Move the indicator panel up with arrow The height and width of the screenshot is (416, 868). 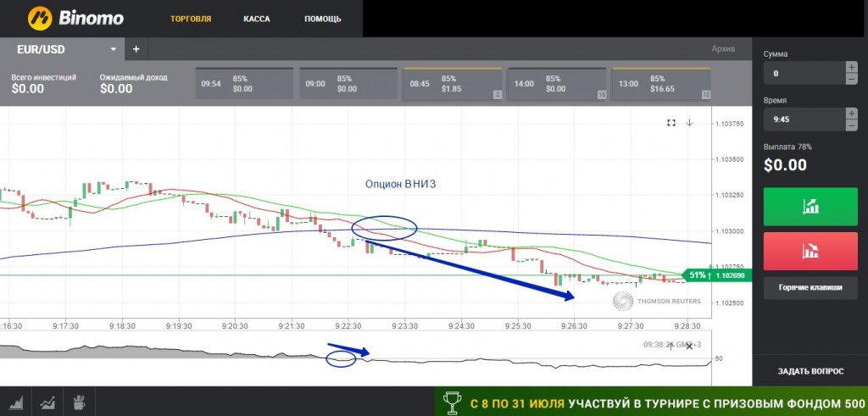(x=671, y=347)
